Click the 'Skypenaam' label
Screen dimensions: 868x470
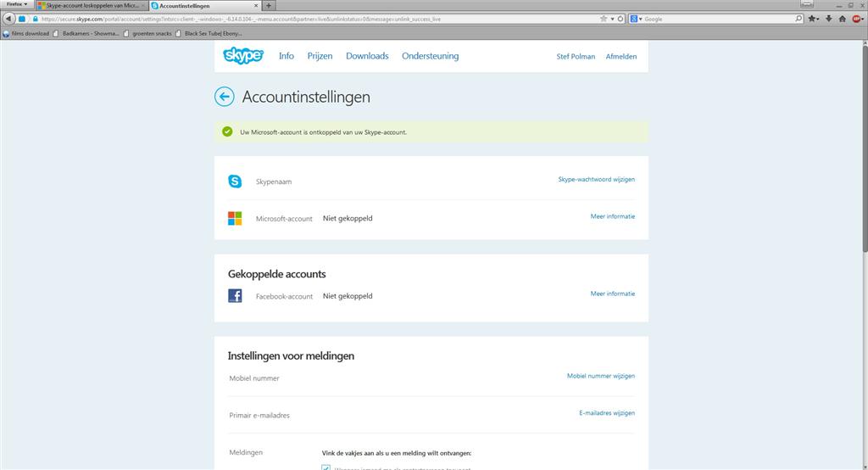(274, 182)
